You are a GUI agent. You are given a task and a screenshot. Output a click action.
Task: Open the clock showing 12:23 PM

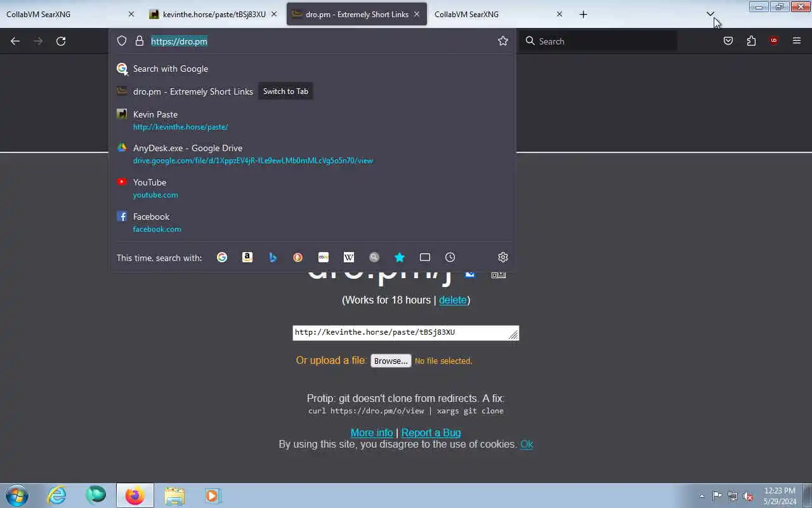[780, 496]
